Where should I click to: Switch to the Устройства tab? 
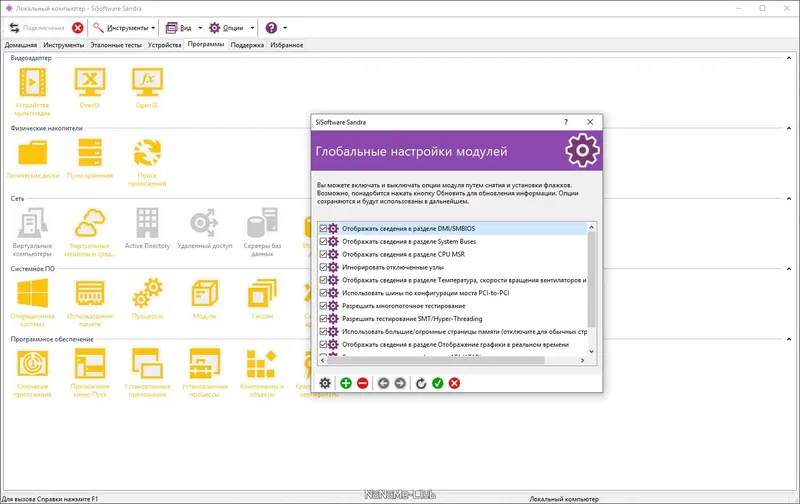pos(164,45)
